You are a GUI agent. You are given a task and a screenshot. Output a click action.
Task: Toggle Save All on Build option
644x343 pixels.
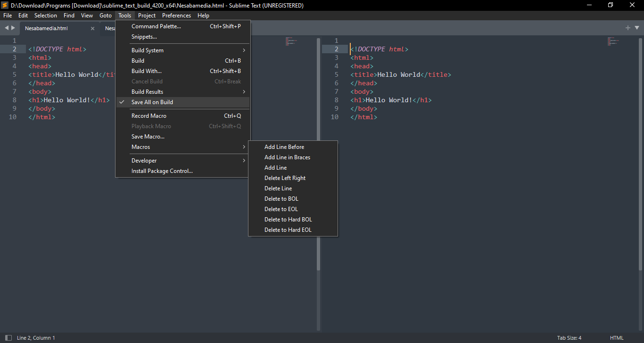[x=152, y=102]
